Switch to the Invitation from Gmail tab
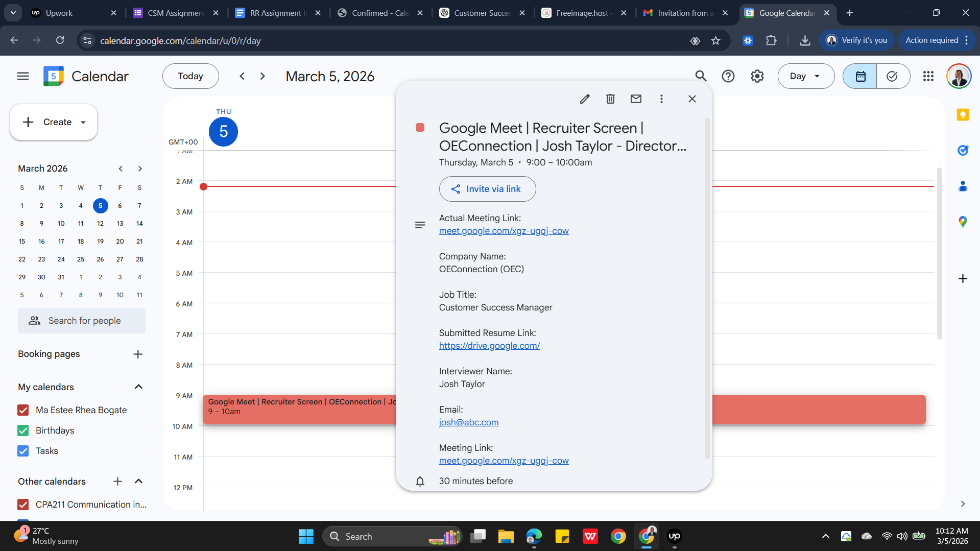Viewport: 980px width, 551px height. tap(685, 13)
